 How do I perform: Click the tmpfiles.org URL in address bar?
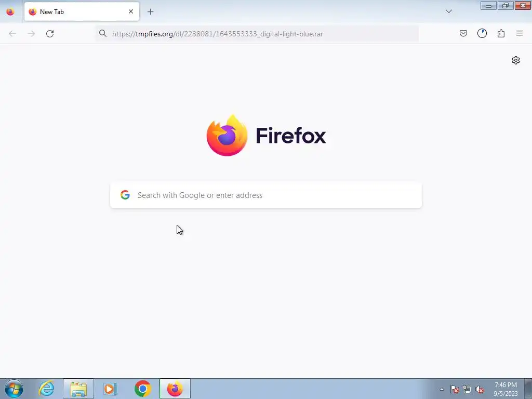218,34
